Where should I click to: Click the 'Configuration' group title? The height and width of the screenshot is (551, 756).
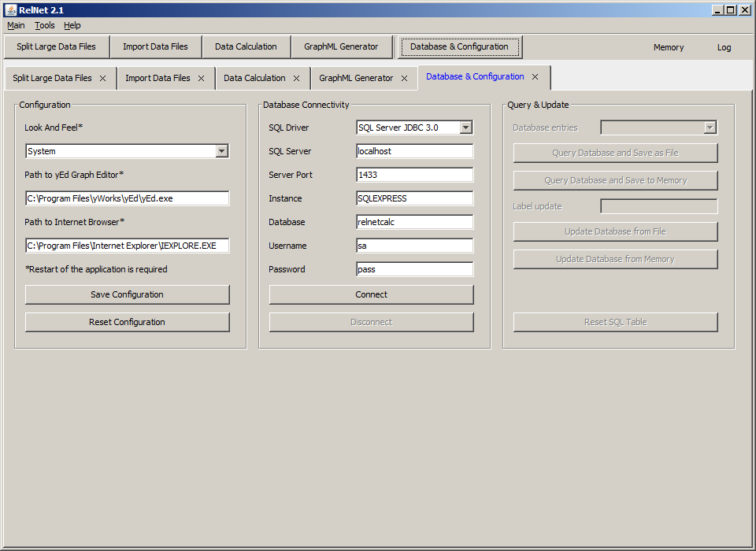pyautogui.click(x=45, y=105)
